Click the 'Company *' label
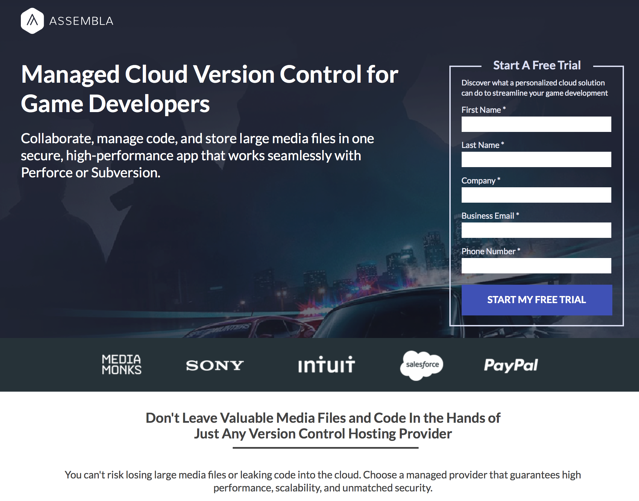The height and width of the screenshot is (501, 639). click(481, 181)
